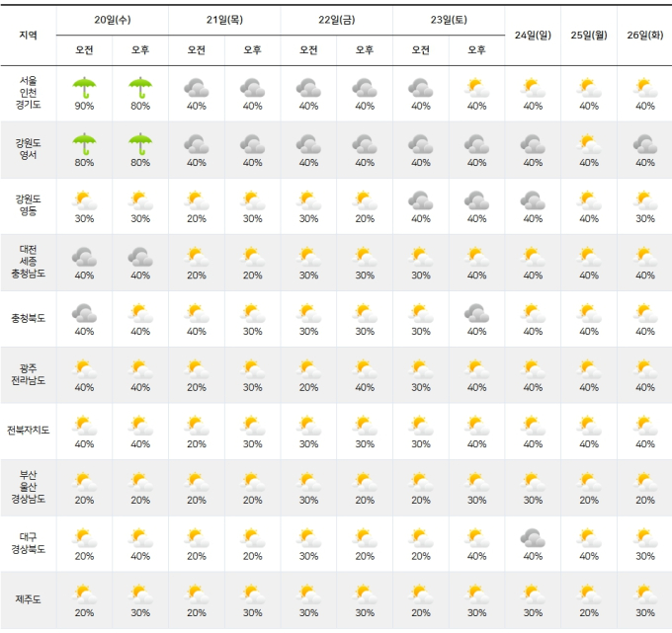
Task: Click Seoul rain umbrella icon for 20일 오전
Action: (x=84, y=88)
